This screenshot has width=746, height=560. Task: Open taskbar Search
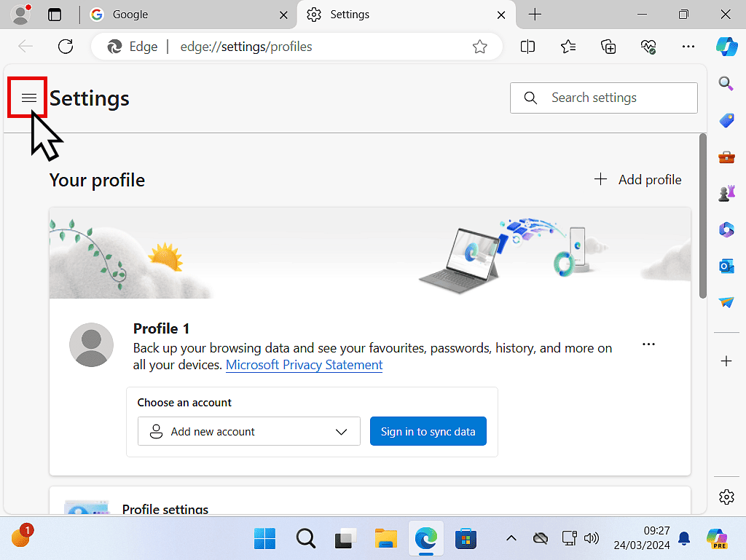305,539
